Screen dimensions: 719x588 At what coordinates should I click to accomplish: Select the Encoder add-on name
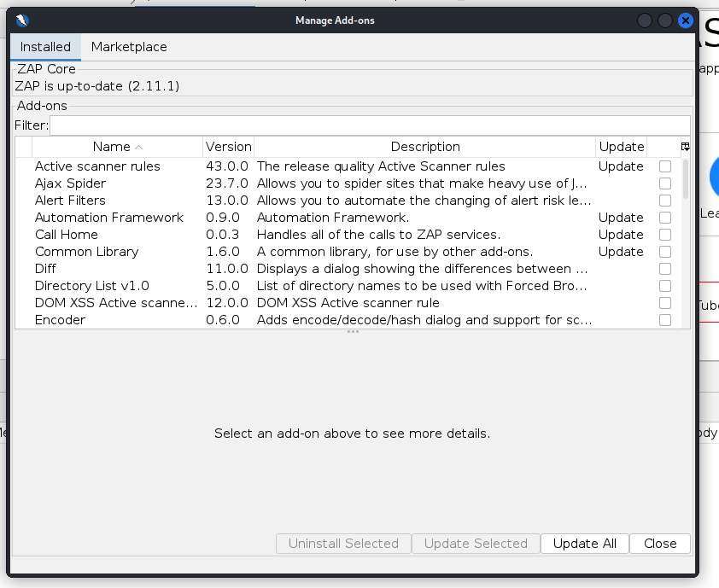60,320
